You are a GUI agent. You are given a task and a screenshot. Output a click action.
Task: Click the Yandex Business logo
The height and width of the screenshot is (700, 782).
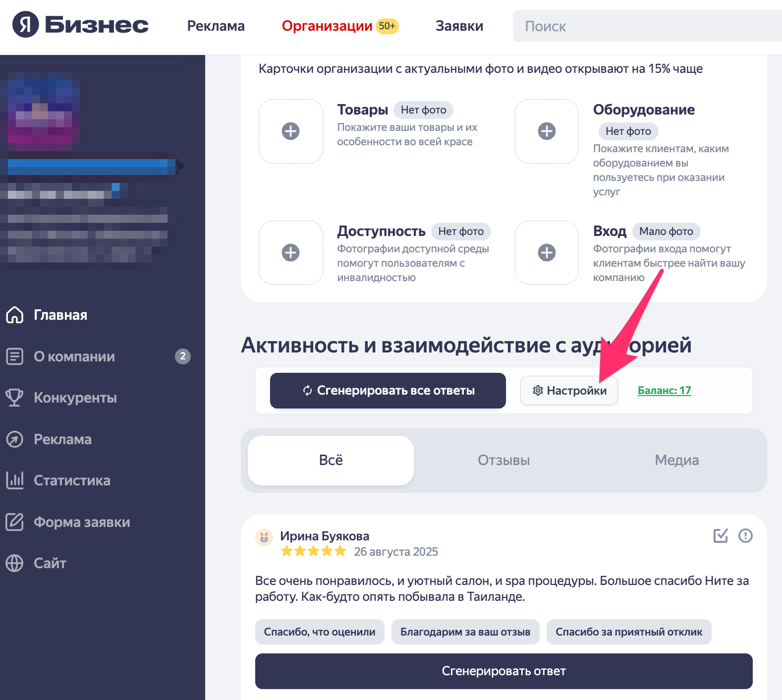[80, 25]
